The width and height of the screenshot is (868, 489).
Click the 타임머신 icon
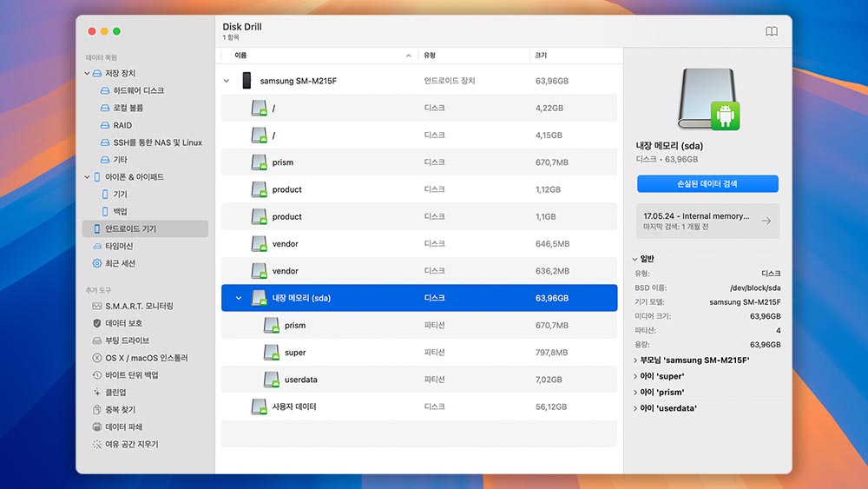pyautogui.click(x=97, y=246)
